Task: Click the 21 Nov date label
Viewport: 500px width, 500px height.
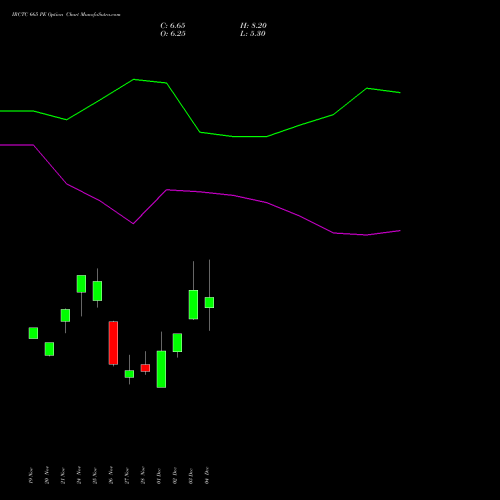Action: (x=63, y=476)
